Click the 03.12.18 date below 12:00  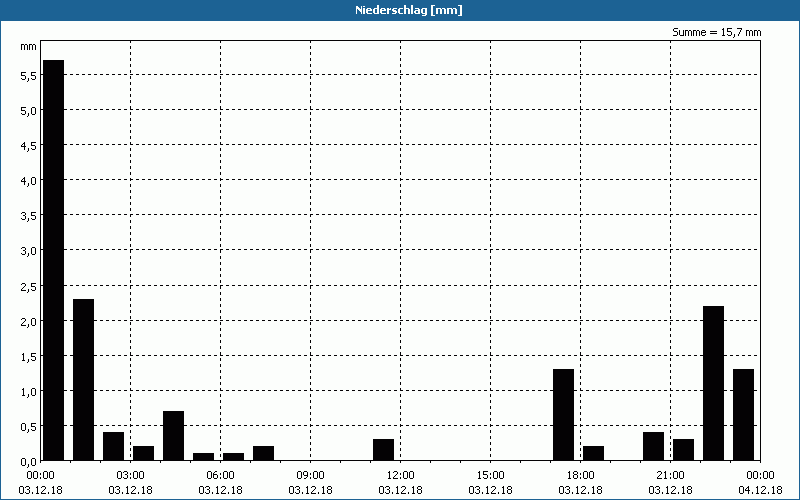(401, 490)
